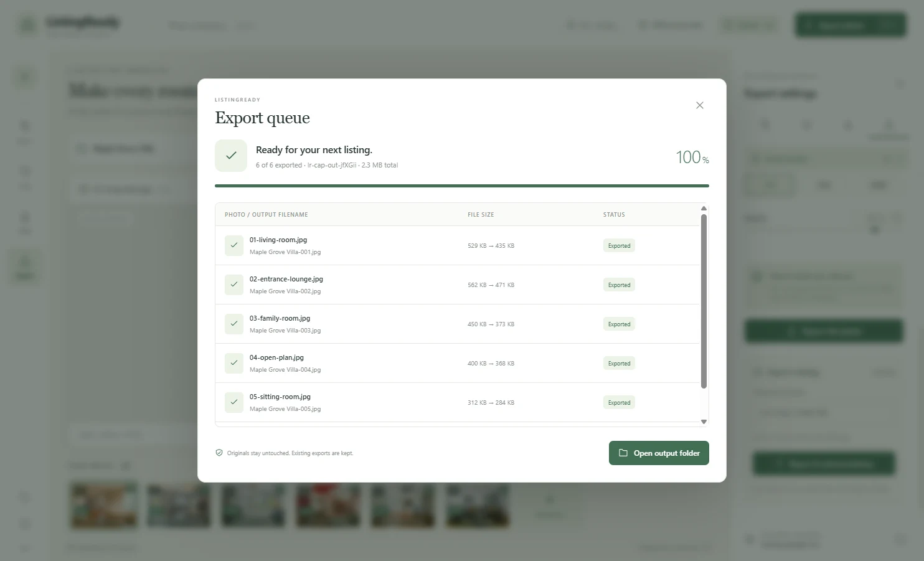Select the filename 03-family-room.jpg
This screenshot has height=561, width=924.
tap(280, 318)
